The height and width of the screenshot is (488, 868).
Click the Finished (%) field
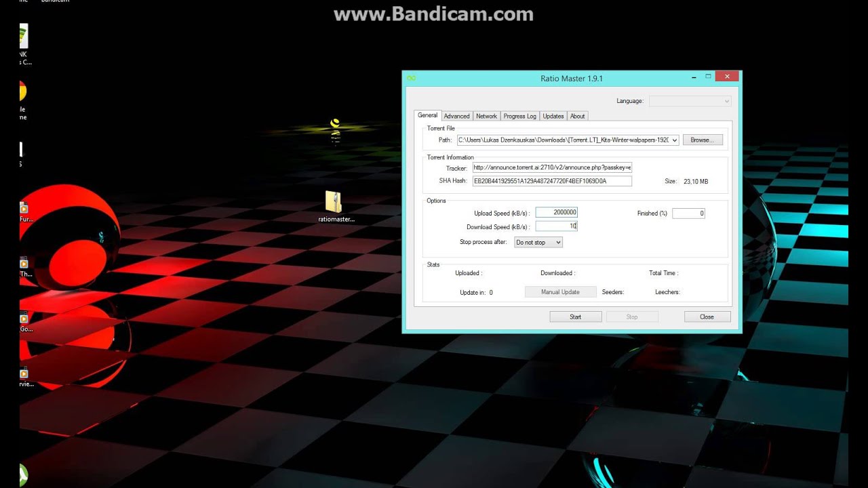tap(688, 213)
